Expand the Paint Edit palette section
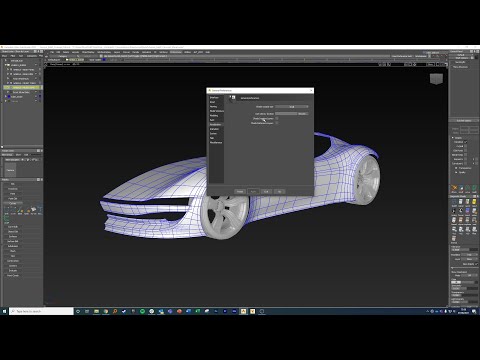The width and height of the screenshot is (480, 360). coord(13,199)
